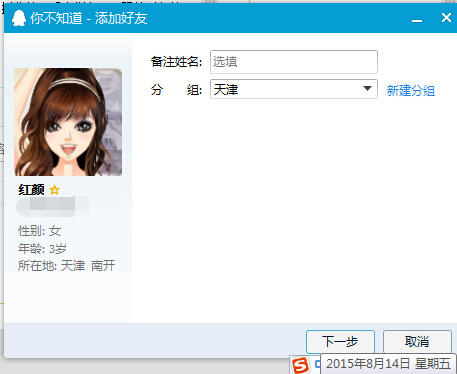Close the 添加好友 dialog window
The image size is (457, 374).
coord(446,18)
